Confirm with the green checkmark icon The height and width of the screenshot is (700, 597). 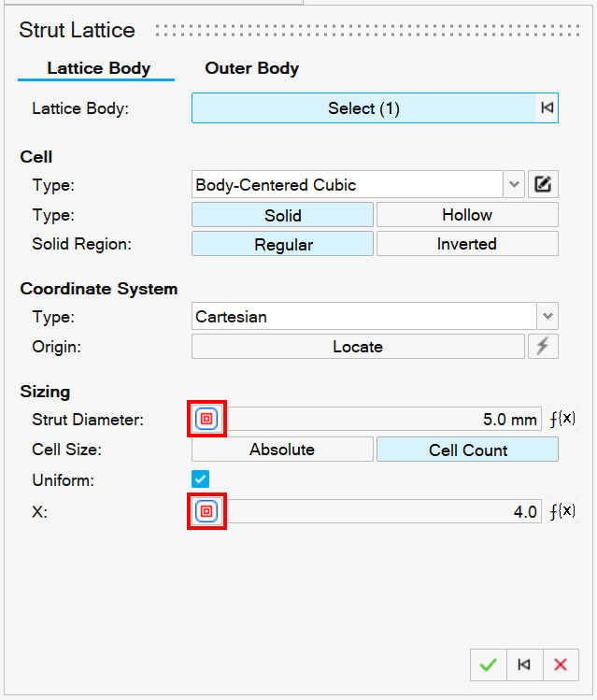488,664
